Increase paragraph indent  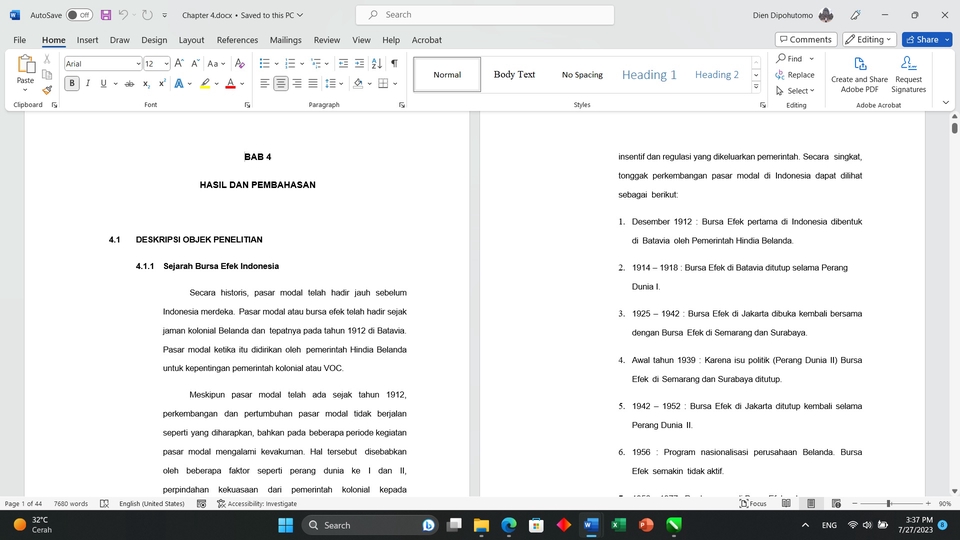(x=359, y=63)
